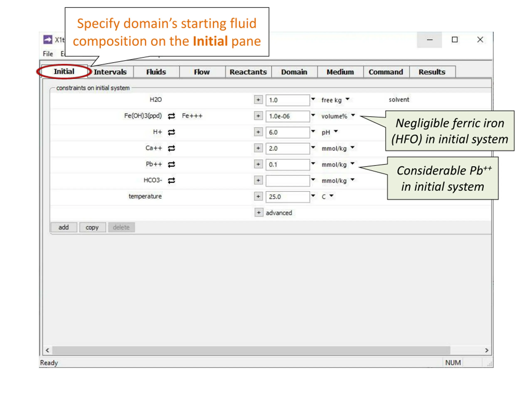Click the Fe(OH)3 value field 1.0e-06
Screen dimensions: 532x399
coord(288,116)
